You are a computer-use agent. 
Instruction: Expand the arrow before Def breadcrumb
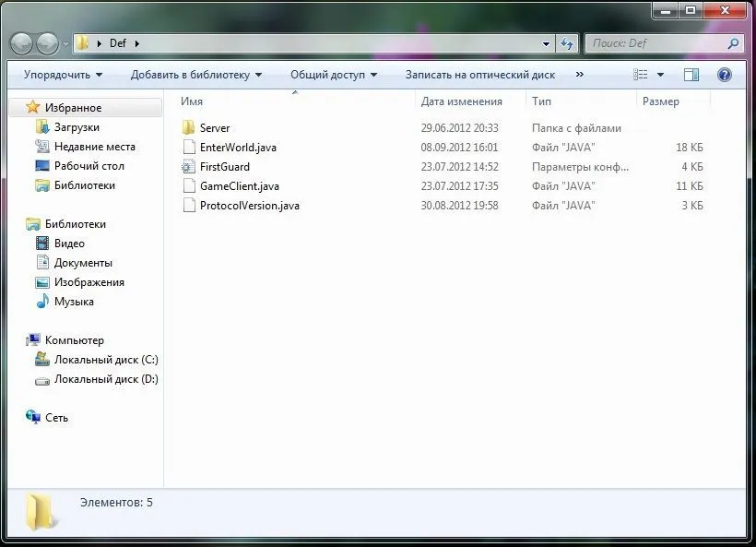tap(100, 43)
